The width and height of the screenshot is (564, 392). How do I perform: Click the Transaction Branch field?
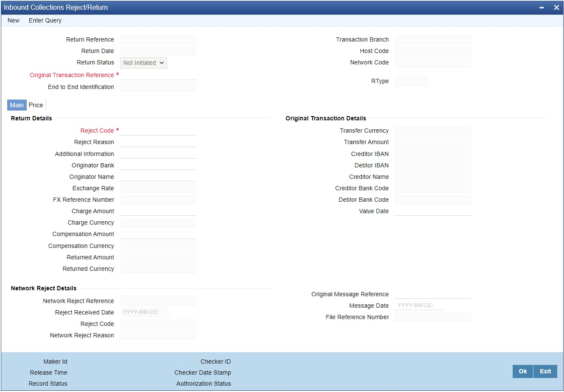point(433,39)
